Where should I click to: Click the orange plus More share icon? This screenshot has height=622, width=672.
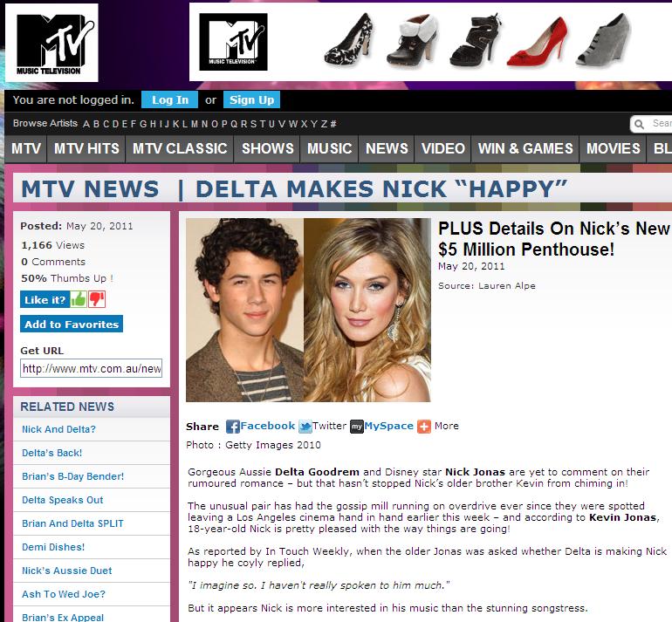pyautogui.click(x=424, y=427)
